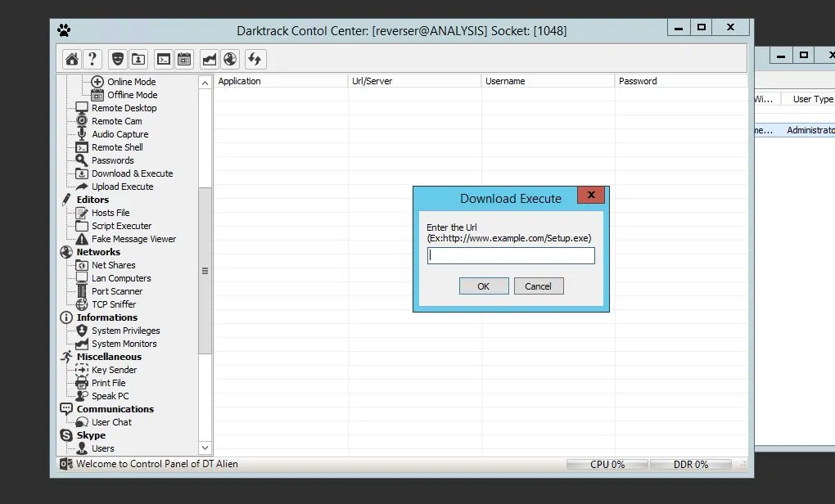Click the home toolbar icon

pyautogui.click(x=72, y=59)
